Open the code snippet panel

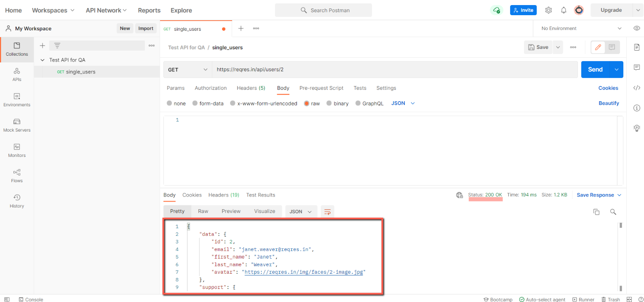[636, 88]
